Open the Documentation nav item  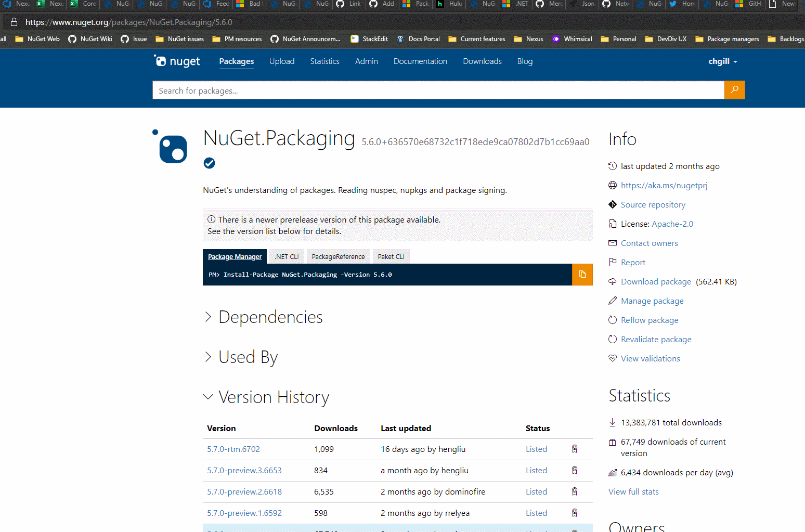(x=420, y=61)
